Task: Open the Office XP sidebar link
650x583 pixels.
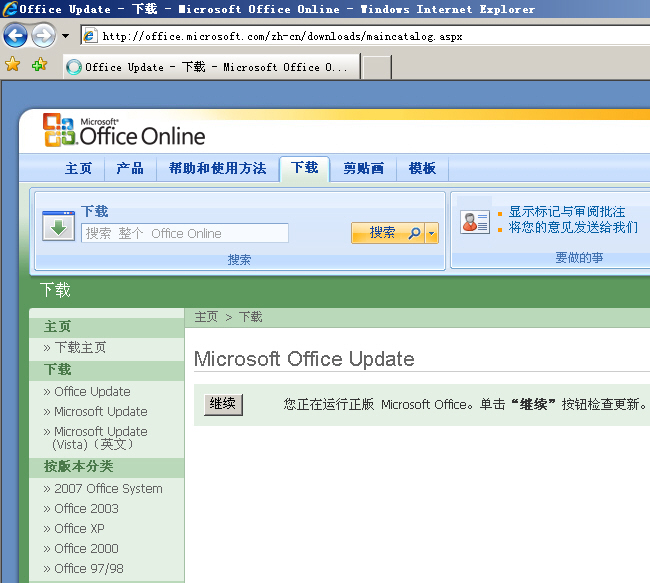Action: (79, 528)
